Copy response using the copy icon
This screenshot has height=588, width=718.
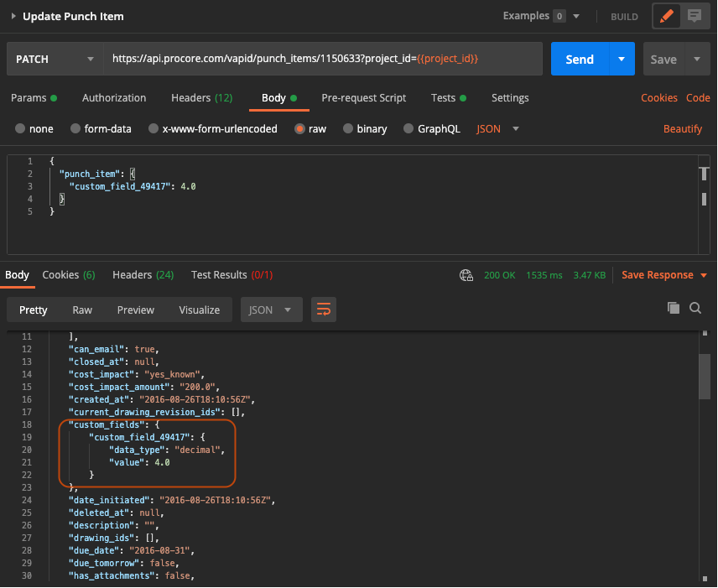(x=673, y=308)
